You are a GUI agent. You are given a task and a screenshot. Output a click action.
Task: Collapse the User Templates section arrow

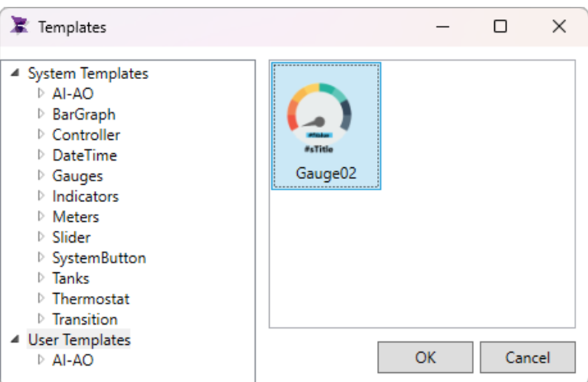15,339
